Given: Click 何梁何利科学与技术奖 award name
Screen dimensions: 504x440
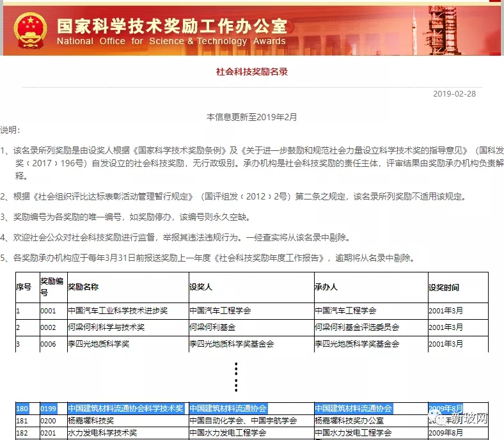Looking at the screenshot, I should 106,327.
